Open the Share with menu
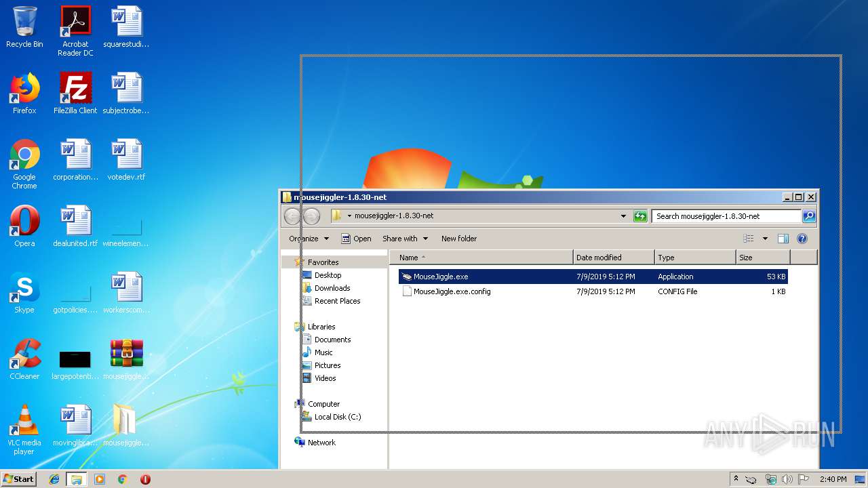Screen dimensions: 868x488 point(405,239)
